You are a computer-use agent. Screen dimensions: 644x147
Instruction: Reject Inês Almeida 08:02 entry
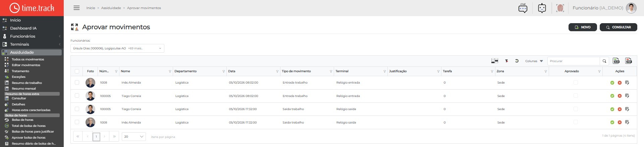pyautogui.click(x=620, y=83)
